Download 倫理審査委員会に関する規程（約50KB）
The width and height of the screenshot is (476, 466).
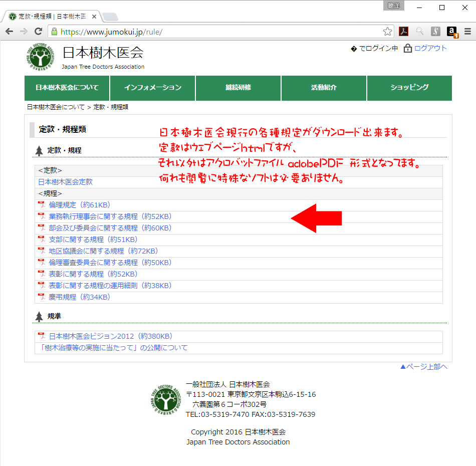click(x=111, y=263)
